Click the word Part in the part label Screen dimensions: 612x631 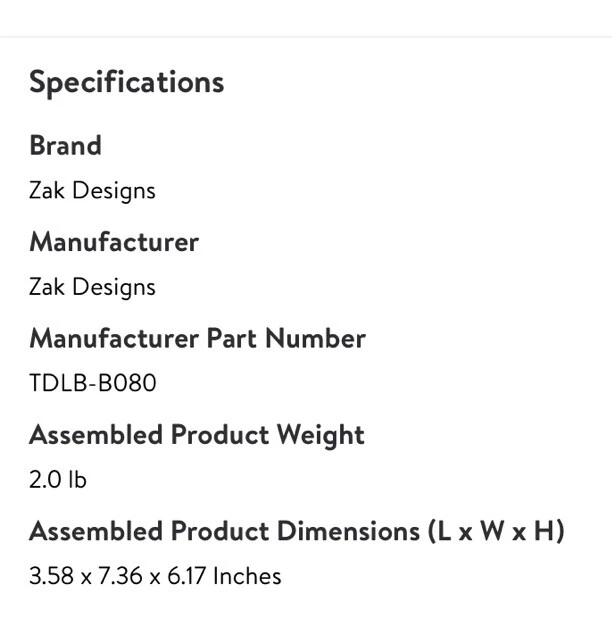pos(232,338)
